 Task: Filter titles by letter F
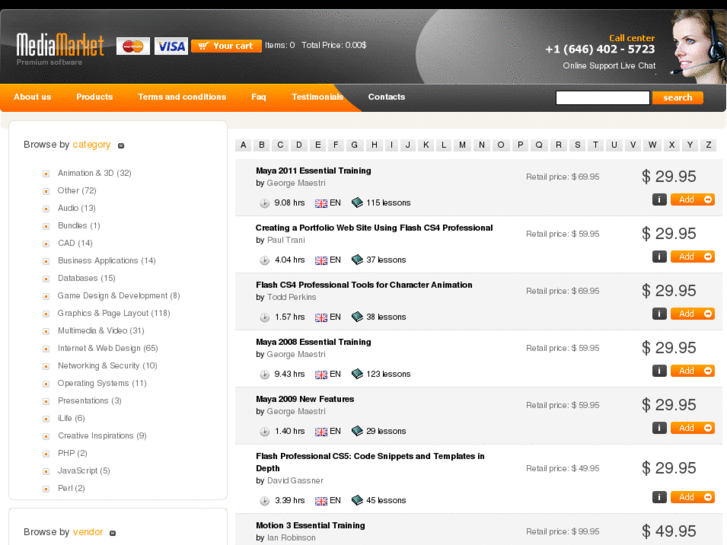pyautogui.click(x=336, y=145)
